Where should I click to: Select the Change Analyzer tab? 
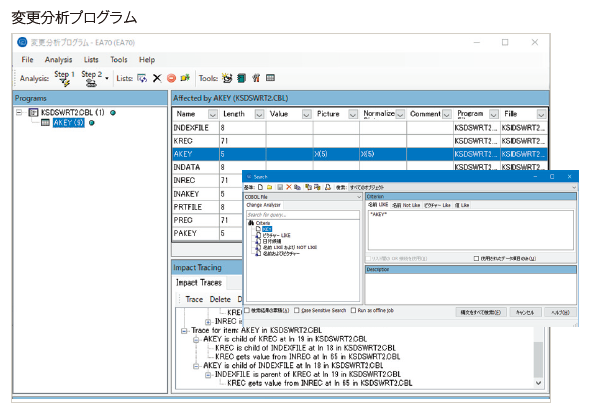[263, 205]
